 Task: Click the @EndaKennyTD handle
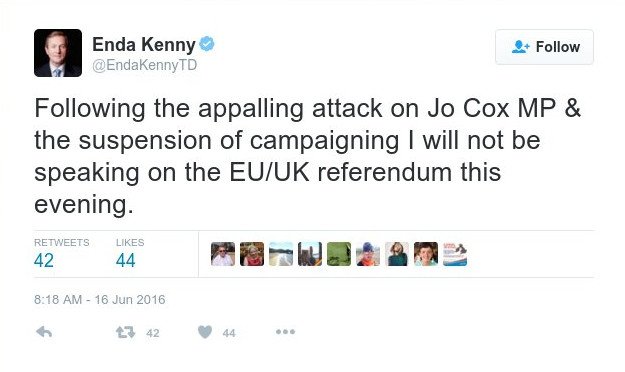(x=145, y=65)
